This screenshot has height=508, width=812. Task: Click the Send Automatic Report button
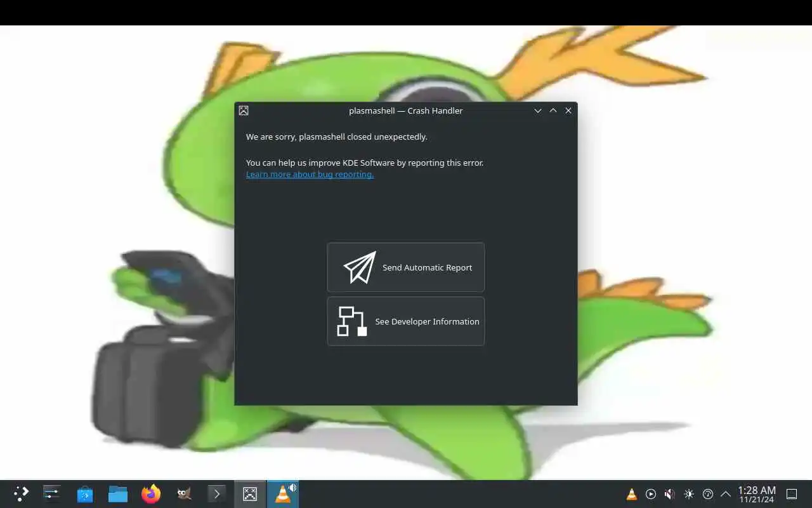click(x=406, y=267)
